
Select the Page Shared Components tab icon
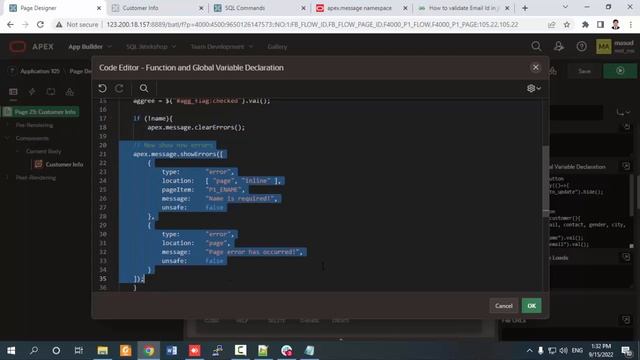click(x=69, y=92)
